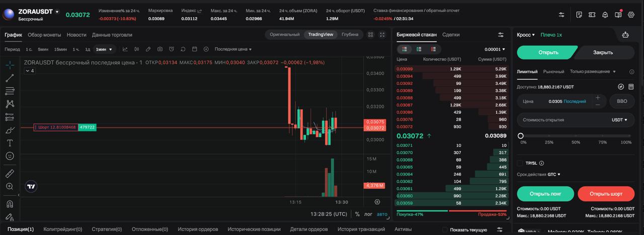This screenshot has height=235, width=644.
Task: Switch to the Сделки tab
Action: click(451, 35)
